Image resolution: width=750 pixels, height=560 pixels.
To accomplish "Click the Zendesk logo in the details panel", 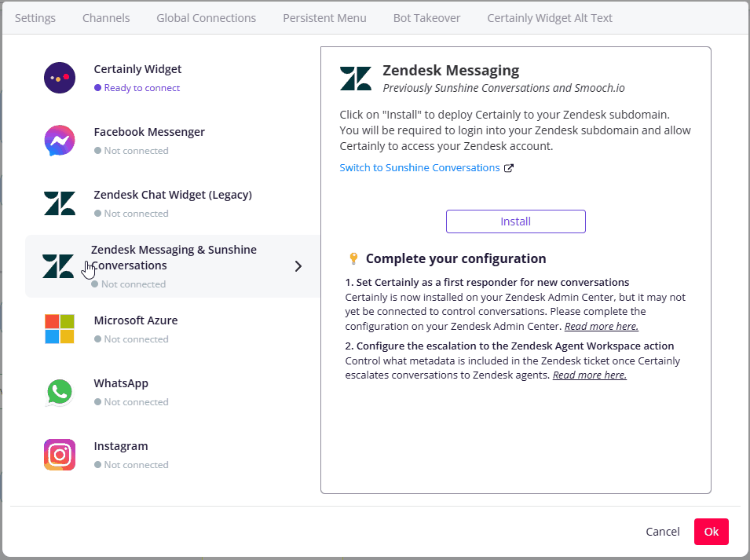I will click(356, 77).
